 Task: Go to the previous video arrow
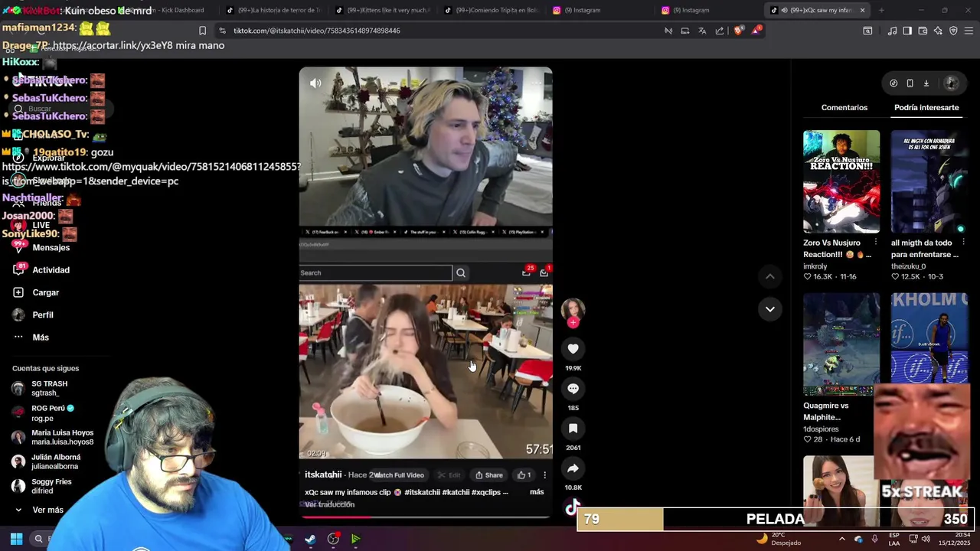770,276
